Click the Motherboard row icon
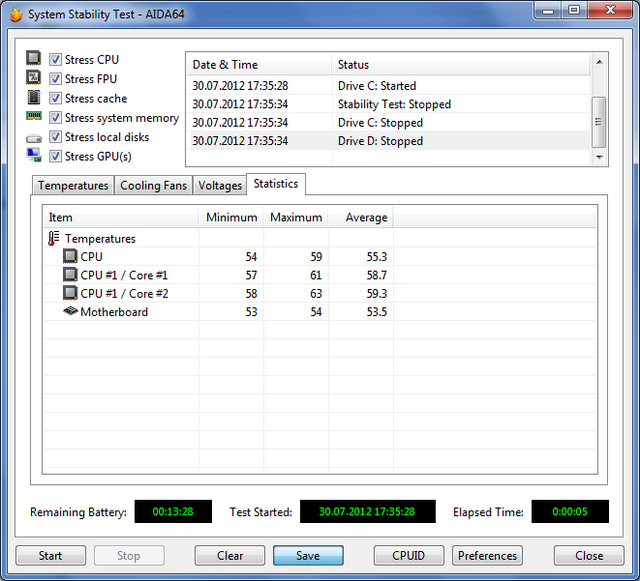 [x=70, y=312]
